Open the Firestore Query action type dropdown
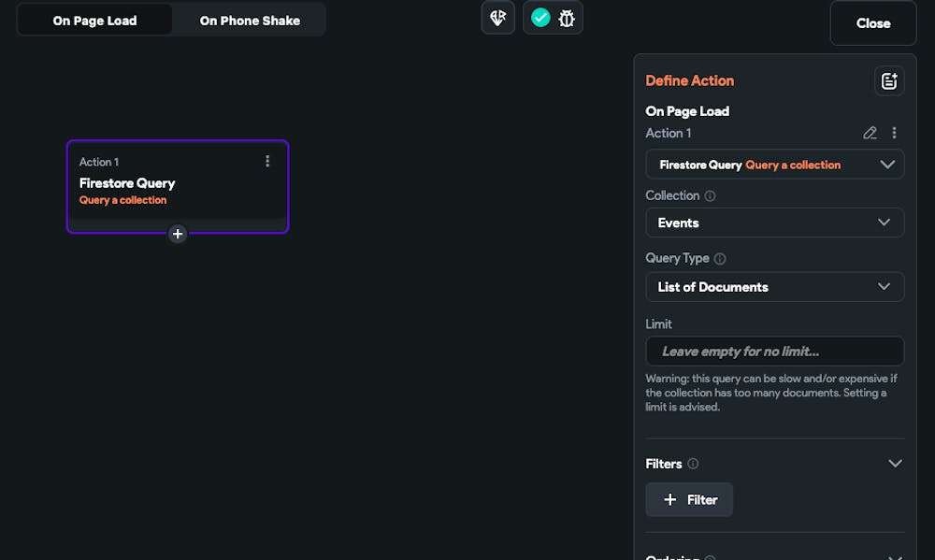This screenshot has height=560, width=935. point(774,165)
